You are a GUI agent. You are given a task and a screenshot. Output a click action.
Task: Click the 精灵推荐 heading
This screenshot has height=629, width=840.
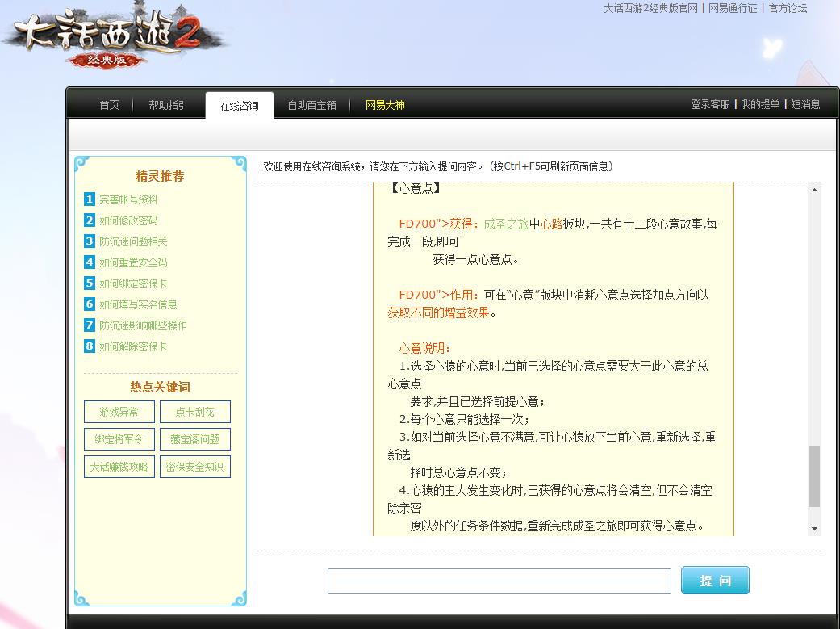[x=161, y=176]
